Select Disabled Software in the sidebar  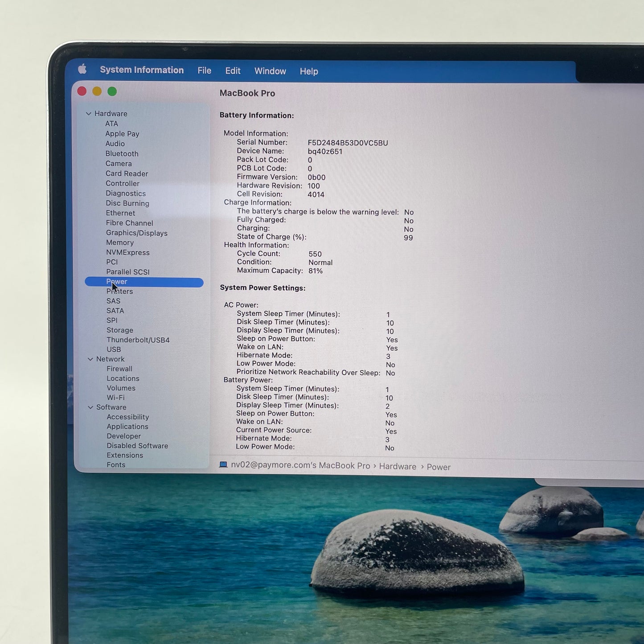[138, 446]
